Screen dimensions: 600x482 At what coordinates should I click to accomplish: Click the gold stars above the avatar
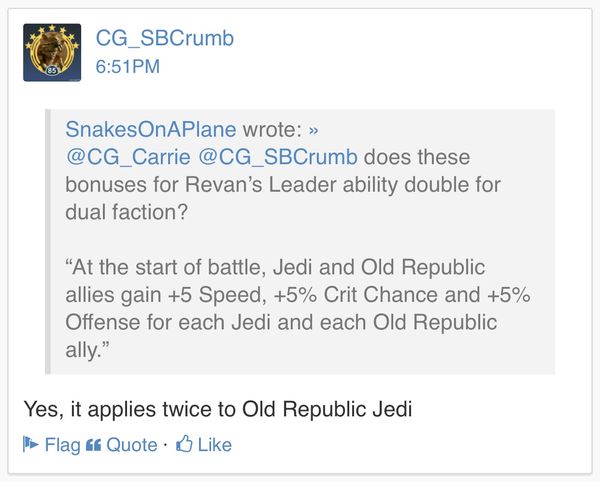52,31
